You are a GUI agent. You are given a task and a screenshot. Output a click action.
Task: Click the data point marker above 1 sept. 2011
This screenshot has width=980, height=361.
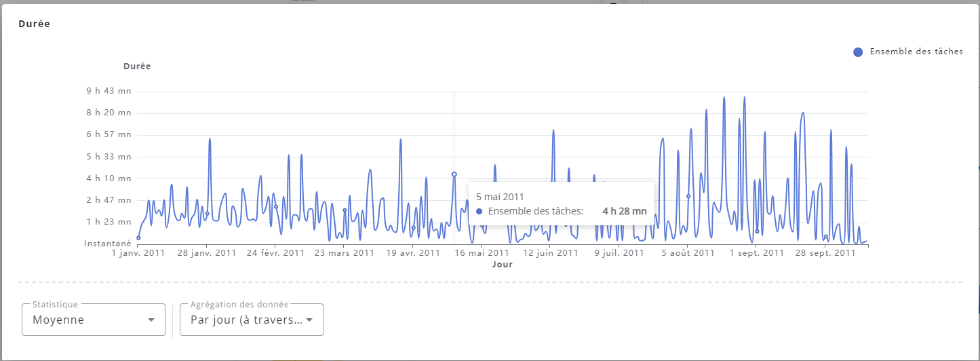(x=757, y=231)
